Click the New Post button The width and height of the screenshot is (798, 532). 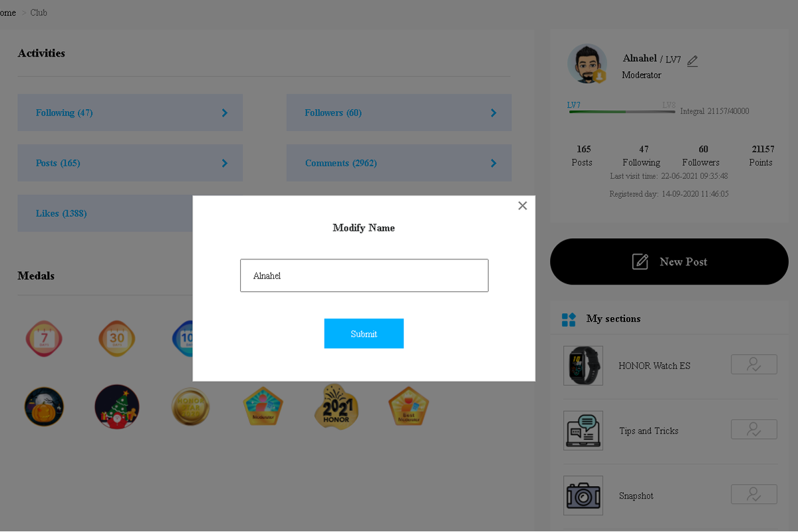[x=669, y=261]
